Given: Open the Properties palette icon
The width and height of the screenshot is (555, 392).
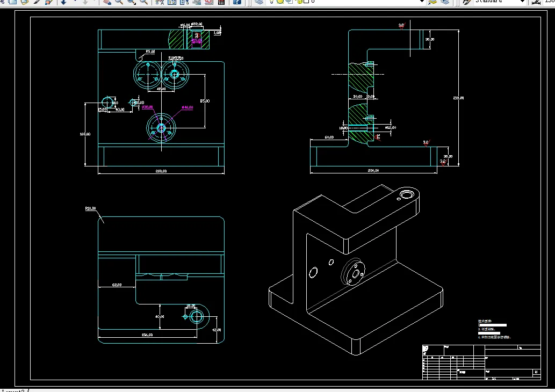Looking at the screenshot, I should (160, 2).
